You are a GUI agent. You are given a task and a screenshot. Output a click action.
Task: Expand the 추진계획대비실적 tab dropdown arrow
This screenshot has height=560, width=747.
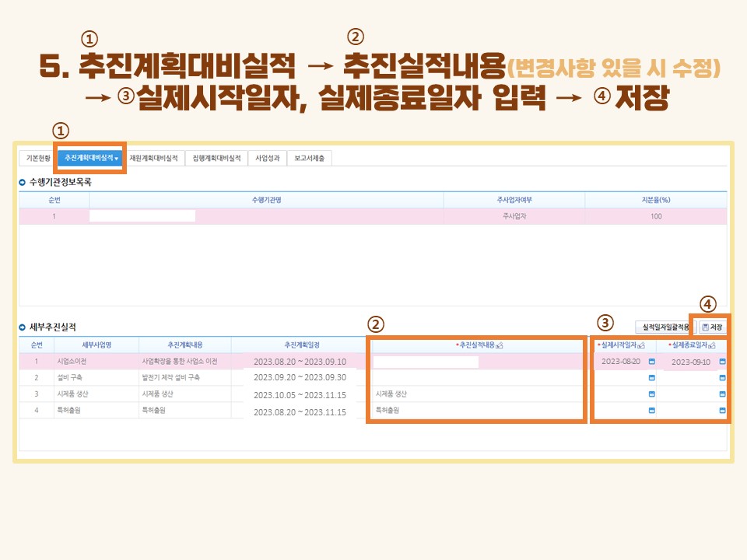pos(116,159)
